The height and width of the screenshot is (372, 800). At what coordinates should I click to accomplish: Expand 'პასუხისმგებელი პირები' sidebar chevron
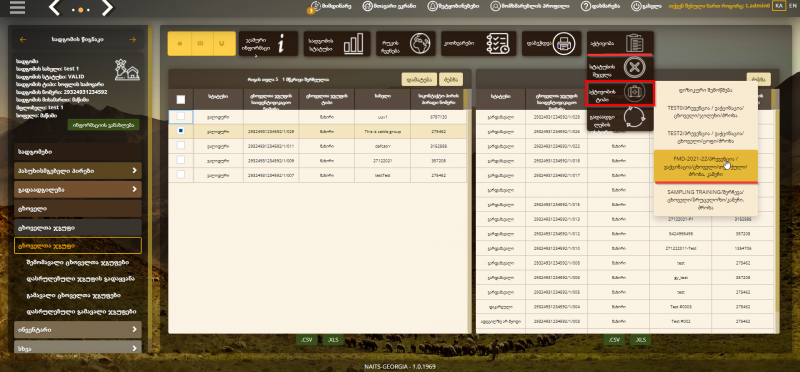point(135,170)
